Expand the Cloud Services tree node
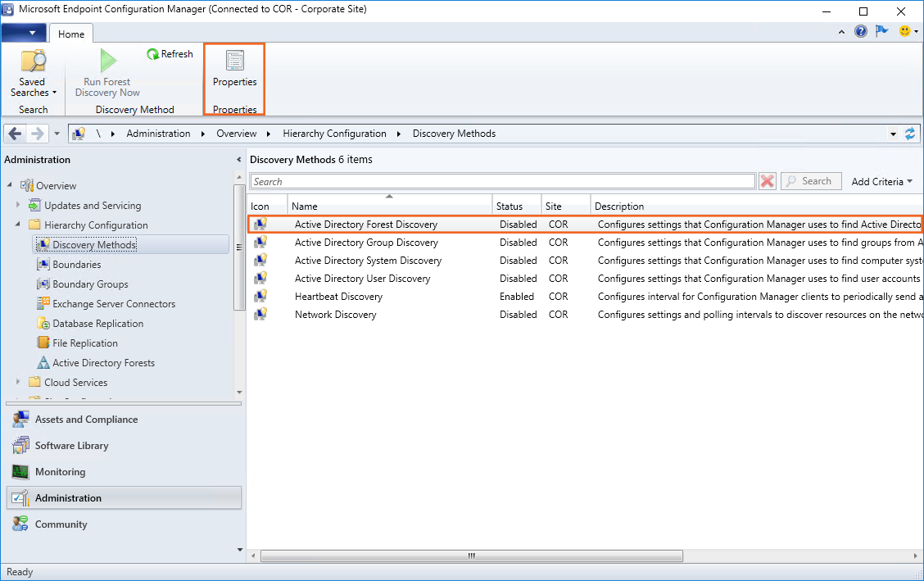 tap(18, 383)
